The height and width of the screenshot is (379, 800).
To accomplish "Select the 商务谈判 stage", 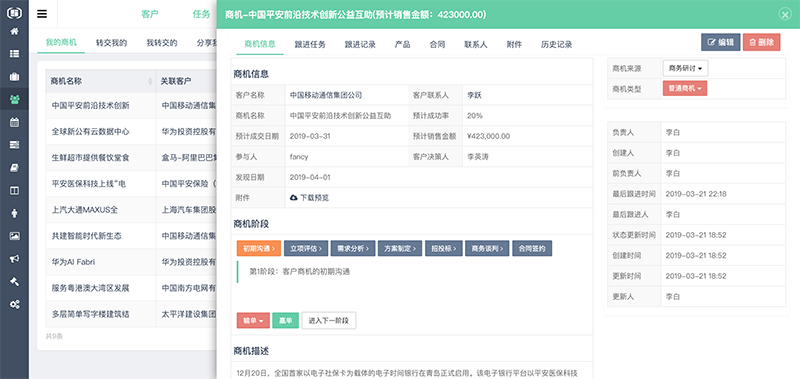I will [x=487, y=248].
